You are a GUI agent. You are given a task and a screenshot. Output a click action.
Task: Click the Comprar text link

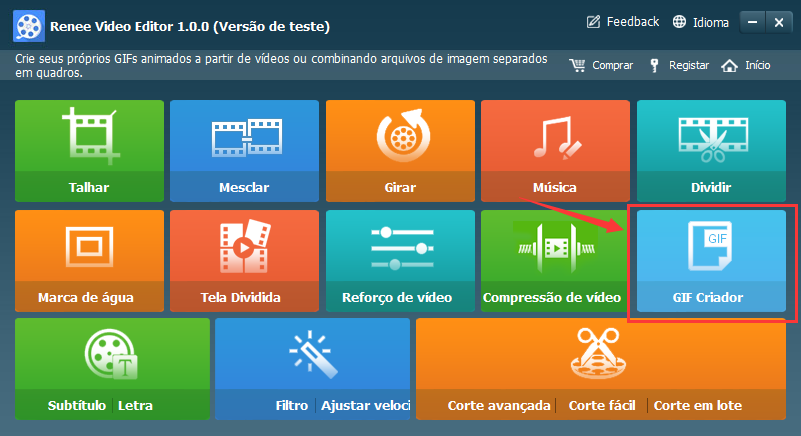612,65
